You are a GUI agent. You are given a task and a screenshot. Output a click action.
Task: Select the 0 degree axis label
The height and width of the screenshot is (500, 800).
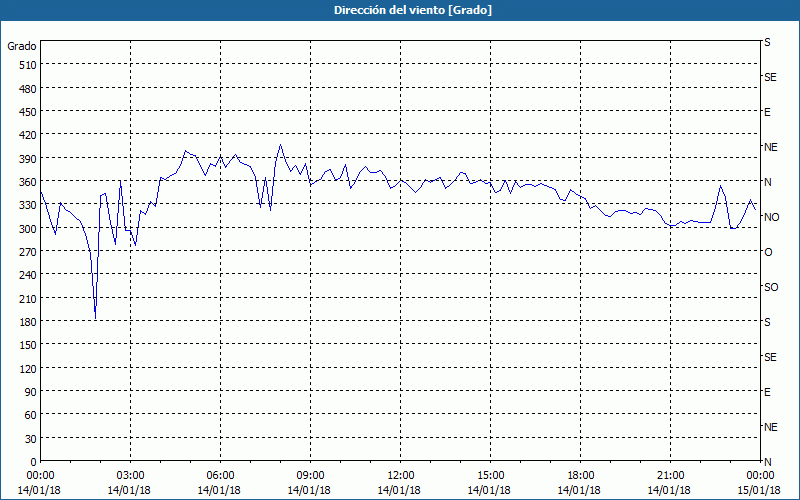coord(34,462)
